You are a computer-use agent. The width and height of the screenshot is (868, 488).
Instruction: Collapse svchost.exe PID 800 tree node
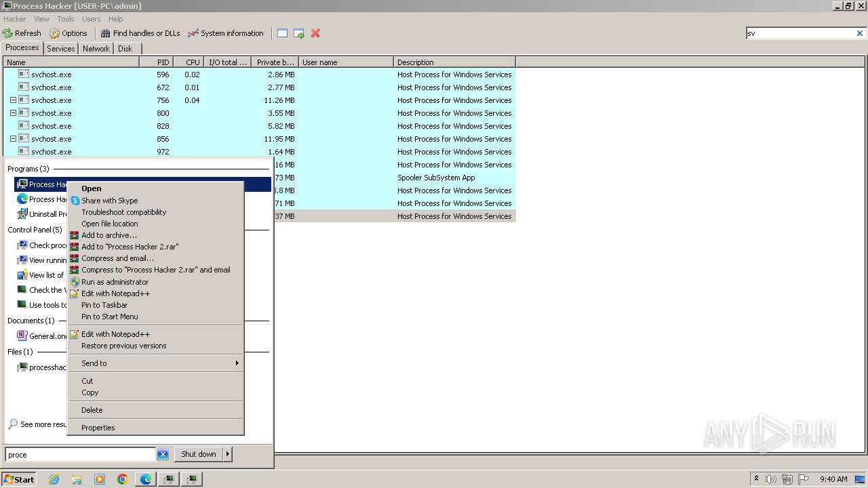click(13, 113)
